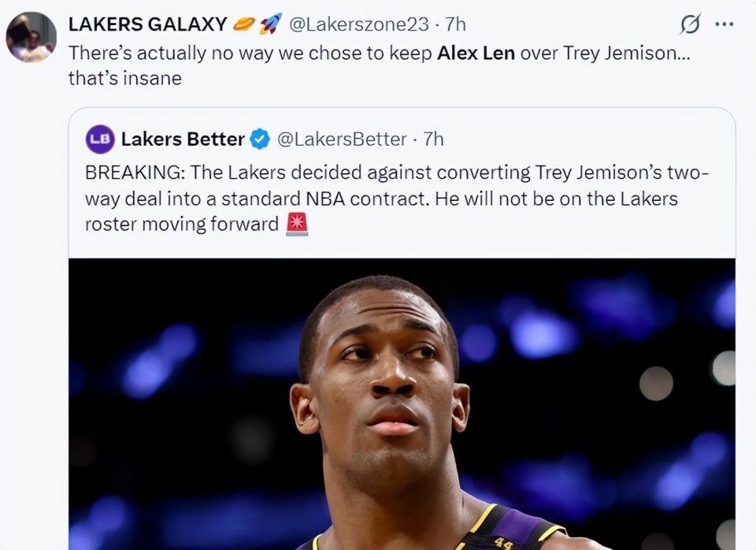Visit the @LakersBetter handle
The image size is (756, 550).
pyautogui.click(x=343, y=139)
